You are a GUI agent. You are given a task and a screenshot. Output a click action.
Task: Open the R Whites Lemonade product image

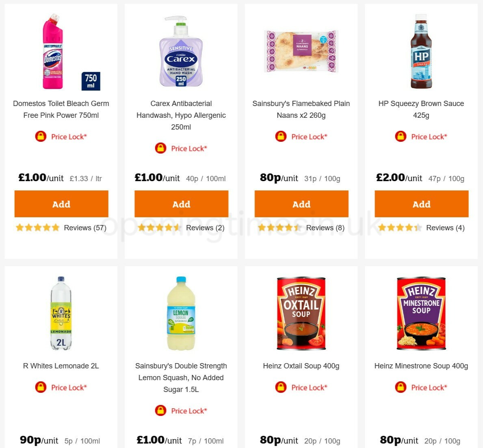tap(61, 313)
